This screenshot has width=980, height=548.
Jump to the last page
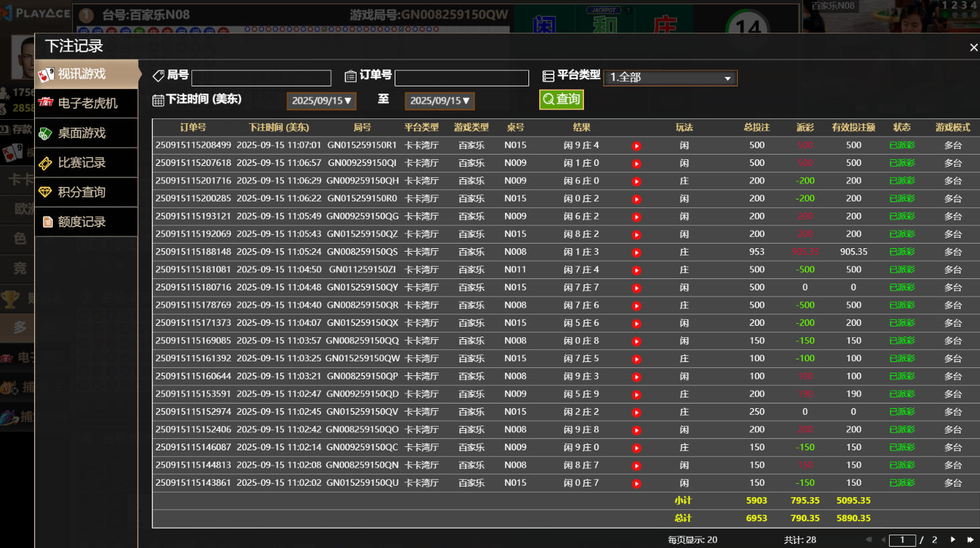coord(970,539)
